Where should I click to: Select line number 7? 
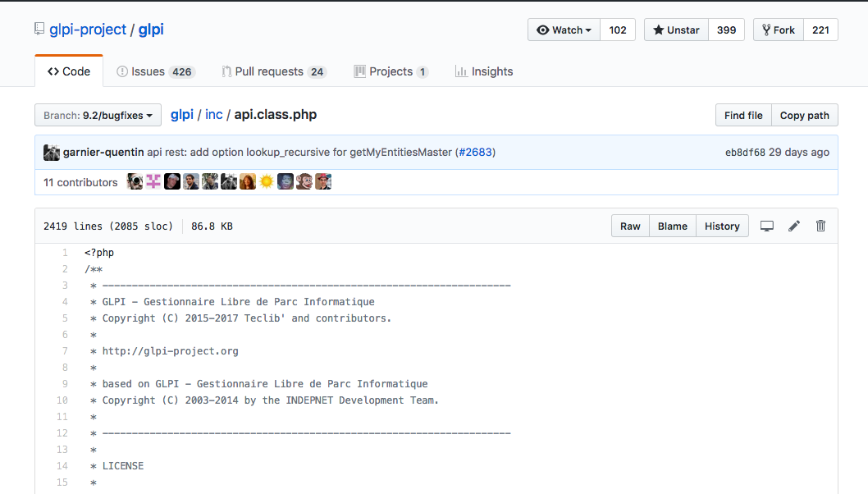(65, 351)
